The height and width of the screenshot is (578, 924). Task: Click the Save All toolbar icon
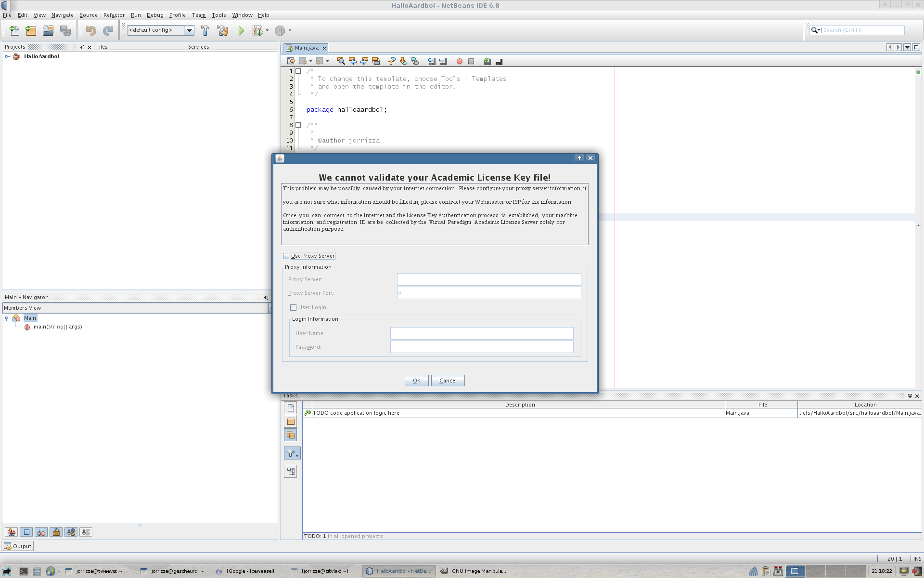coord(65,31)
